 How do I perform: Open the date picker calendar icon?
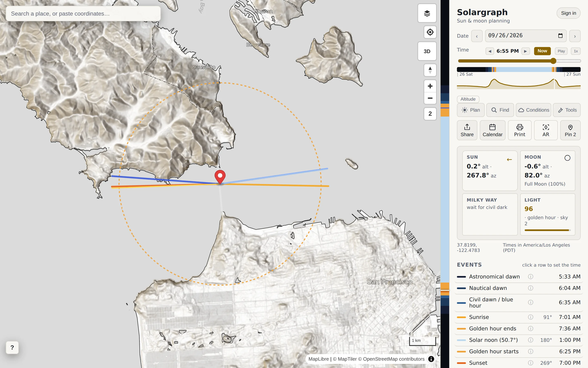[560, 36]
